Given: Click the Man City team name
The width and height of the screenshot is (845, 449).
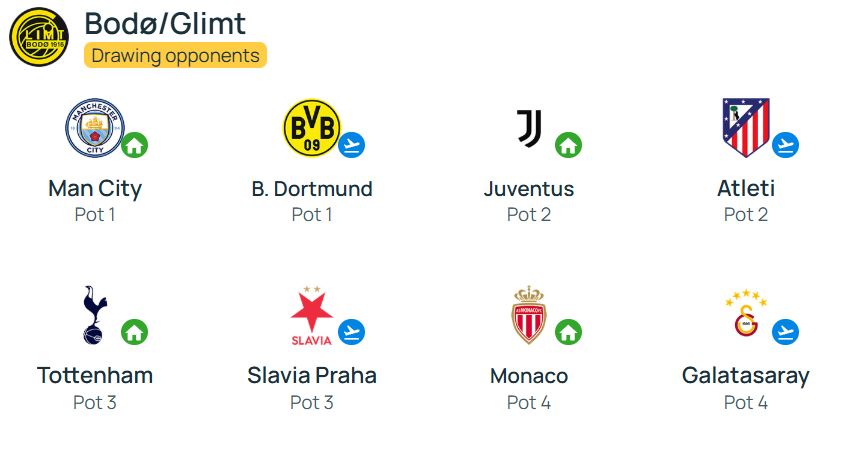Looking at the screenshot, I should [x=95, y=189].
